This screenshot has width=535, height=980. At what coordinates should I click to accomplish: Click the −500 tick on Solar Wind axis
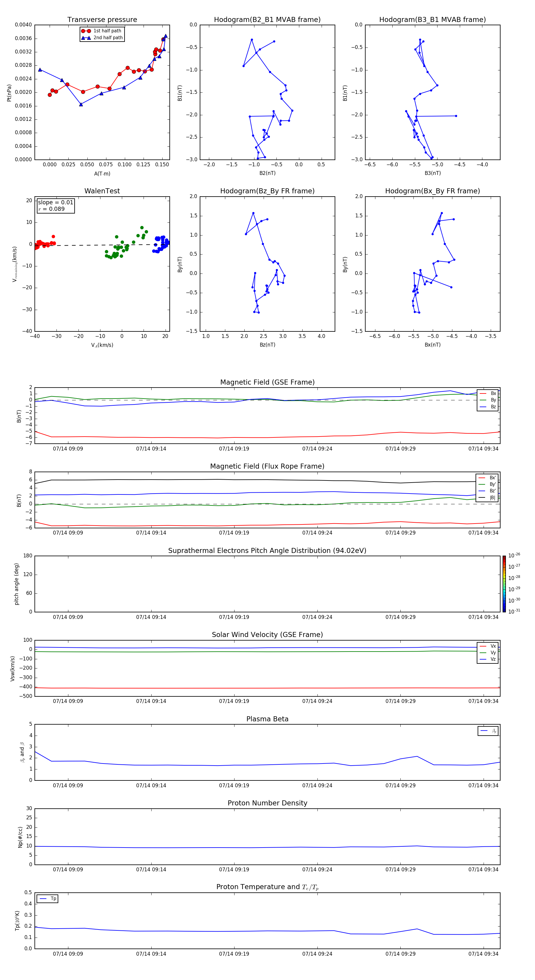(x=26, y=696)
